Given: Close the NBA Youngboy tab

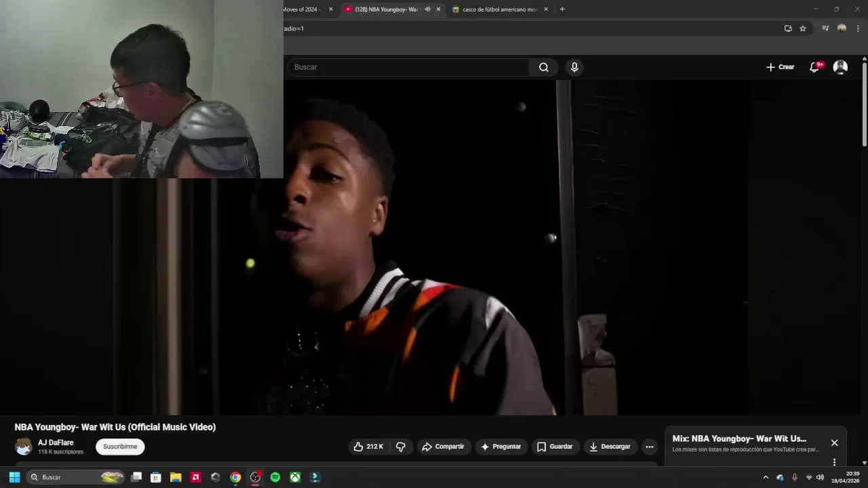Looking at the screenshot, I should coord(439,9).
